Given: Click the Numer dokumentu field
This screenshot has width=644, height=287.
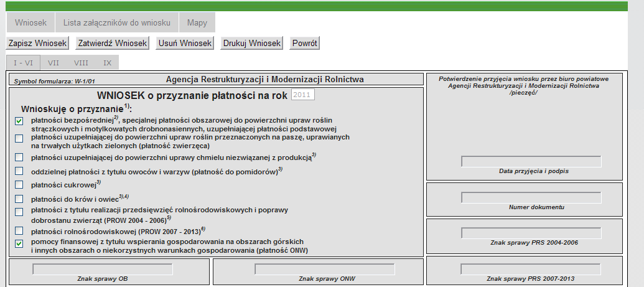Looking at the screenshot, I should pos(531,198).
